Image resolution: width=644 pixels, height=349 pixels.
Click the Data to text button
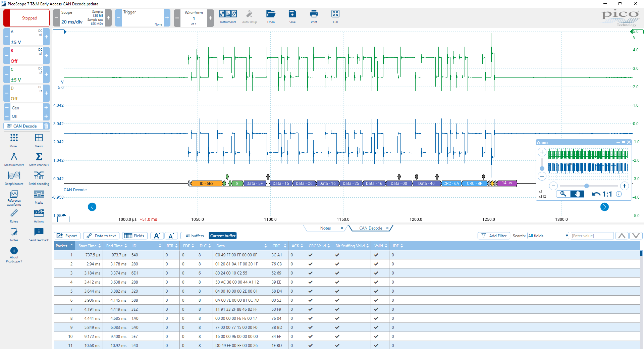[x=101, y=236]
